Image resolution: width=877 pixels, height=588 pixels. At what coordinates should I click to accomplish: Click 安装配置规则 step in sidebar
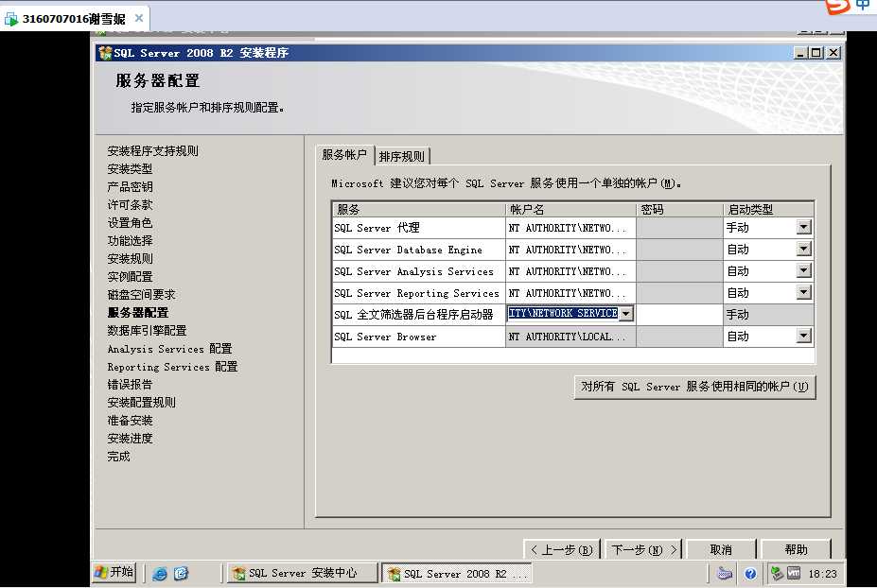click(x=142, y=403)
